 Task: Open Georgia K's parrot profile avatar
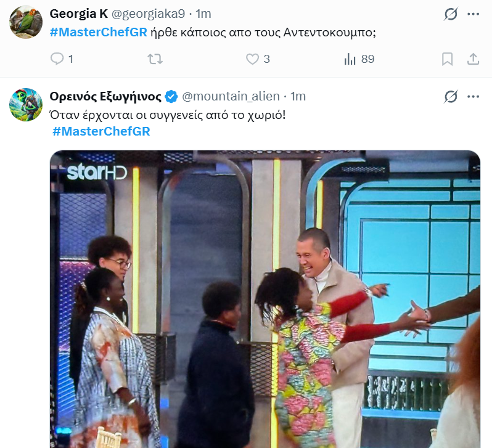coord(26,22)
